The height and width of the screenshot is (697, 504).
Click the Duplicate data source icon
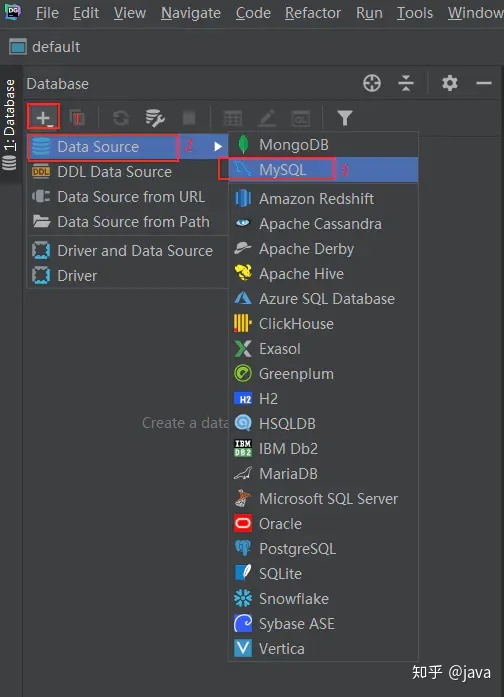tap(76, 118)
